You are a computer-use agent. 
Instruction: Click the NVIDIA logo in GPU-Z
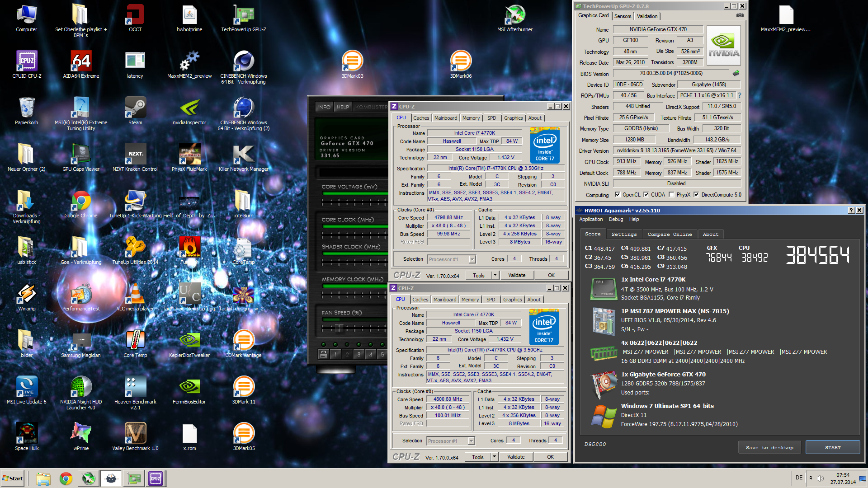(x=723, y=46)
